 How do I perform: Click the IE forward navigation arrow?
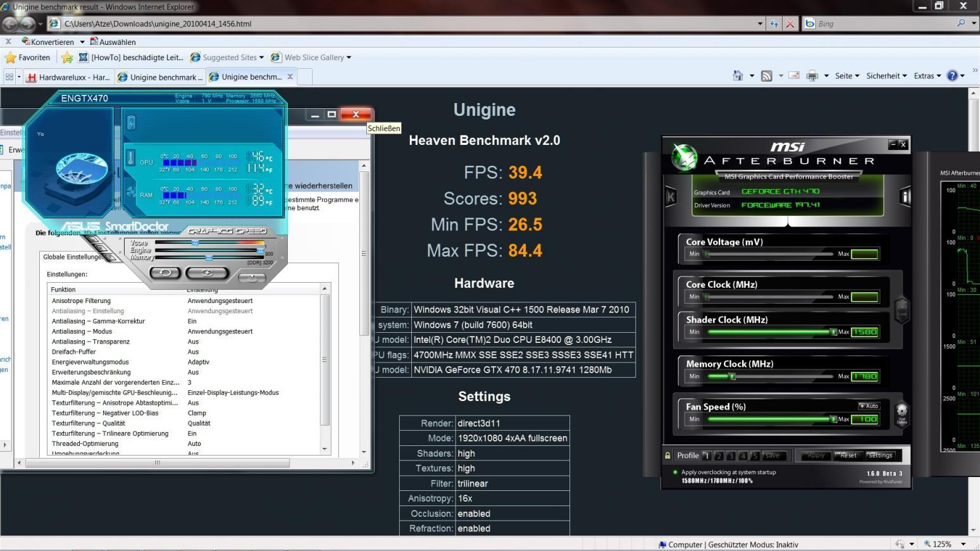[28, 24]
